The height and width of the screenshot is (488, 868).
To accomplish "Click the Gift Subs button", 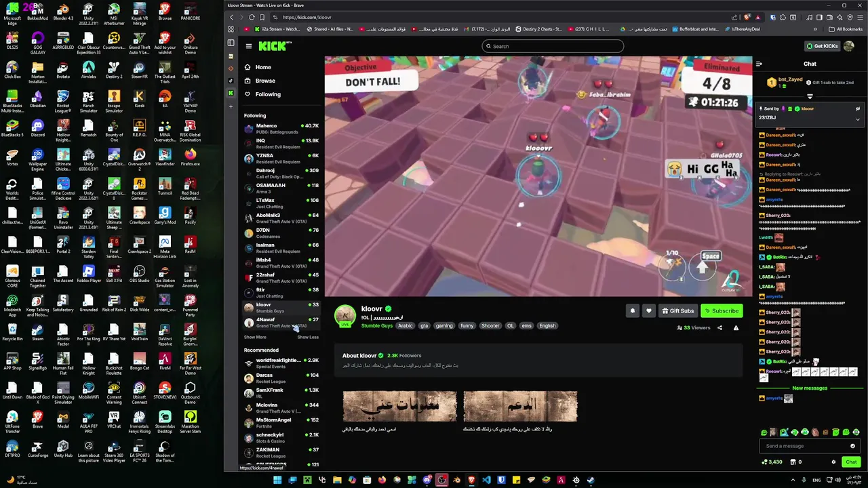I will point(677,311).
